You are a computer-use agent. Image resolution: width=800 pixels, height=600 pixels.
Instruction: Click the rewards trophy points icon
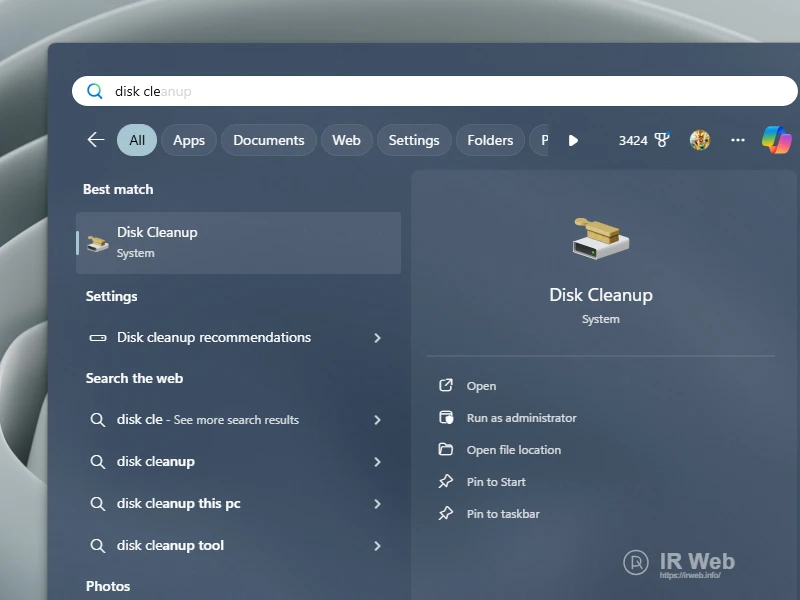(x=661, y=140)
